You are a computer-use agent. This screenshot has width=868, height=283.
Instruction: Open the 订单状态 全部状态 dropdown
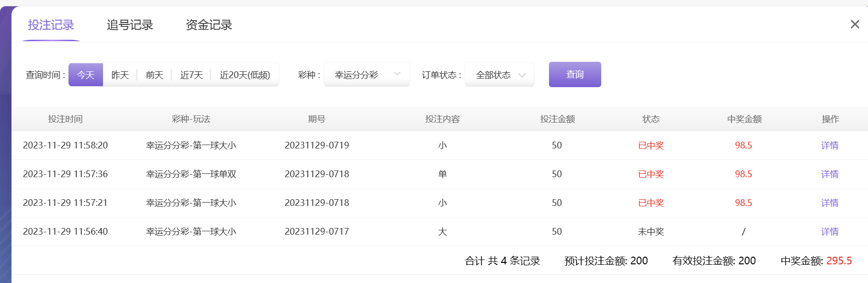500,75
